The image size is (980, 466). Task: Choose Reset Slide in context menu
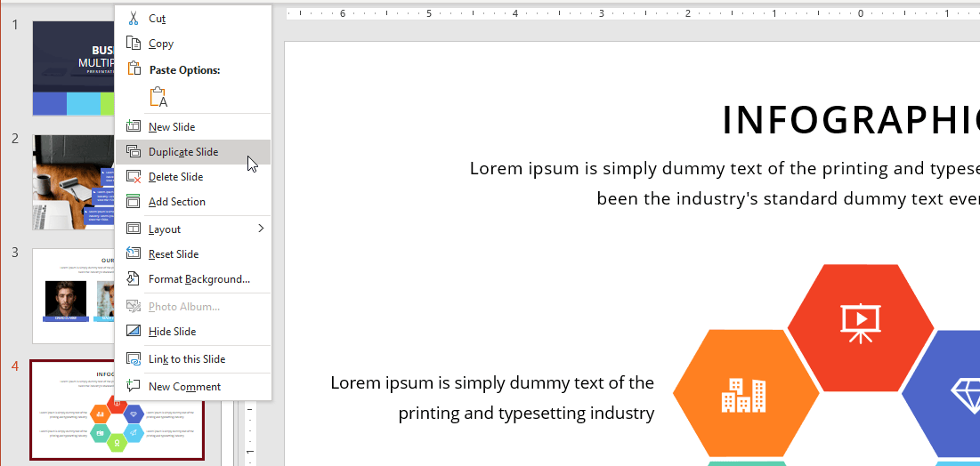174,254
